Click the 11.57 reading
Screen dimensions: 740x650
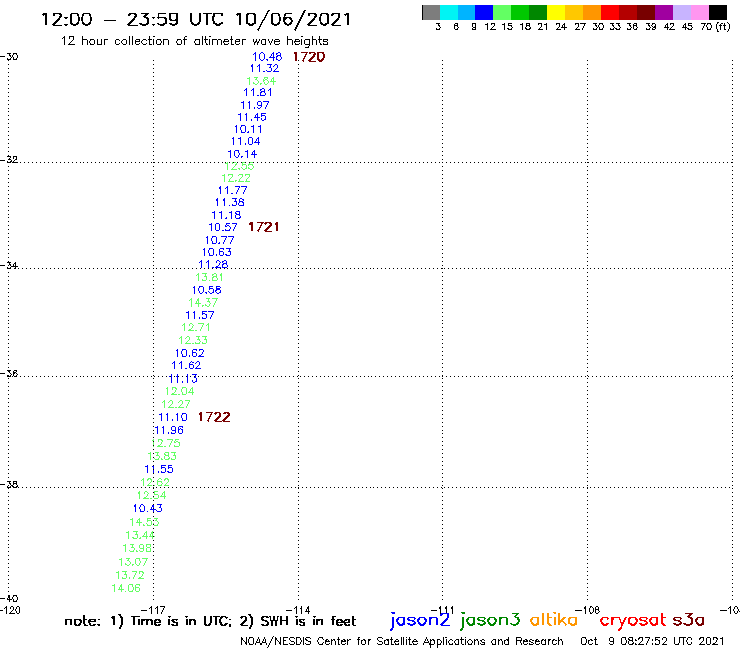200,315
